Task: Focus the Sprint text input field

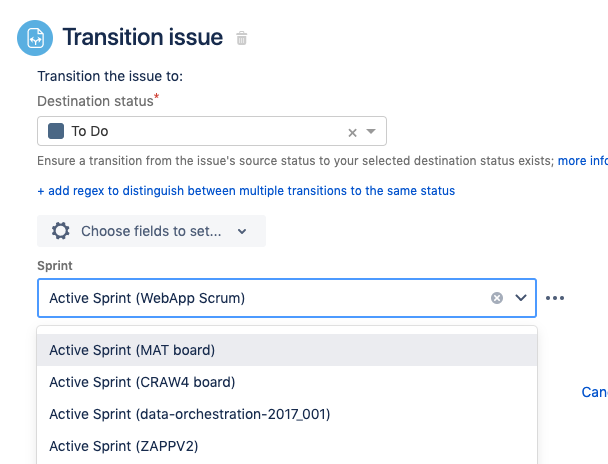Action: (260, 298)
